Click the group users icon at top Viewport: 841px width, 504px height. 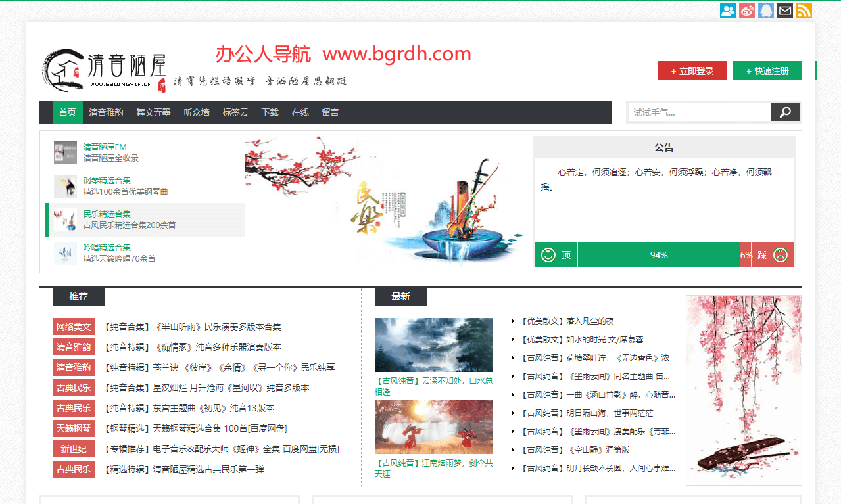tap(728, 11)
